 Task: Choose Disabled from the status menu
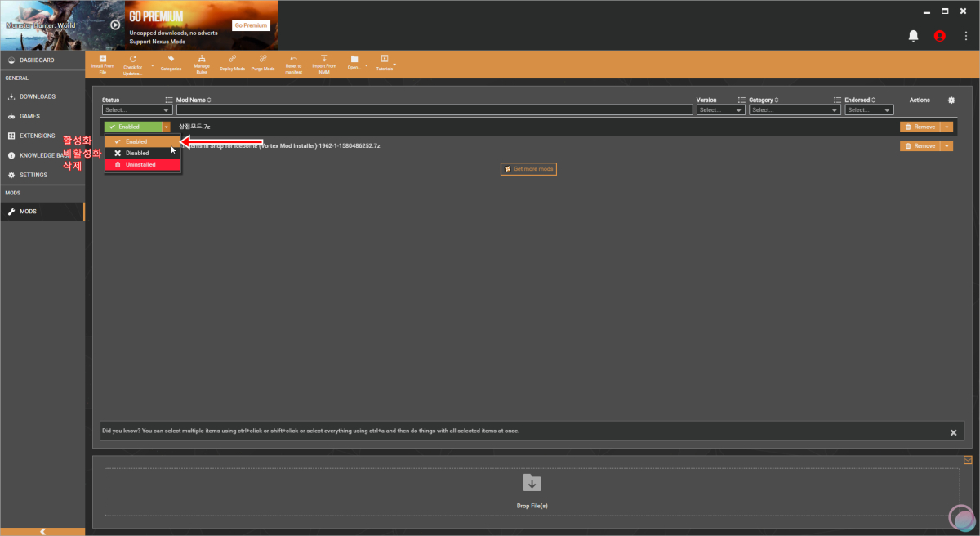coord(142,153)
